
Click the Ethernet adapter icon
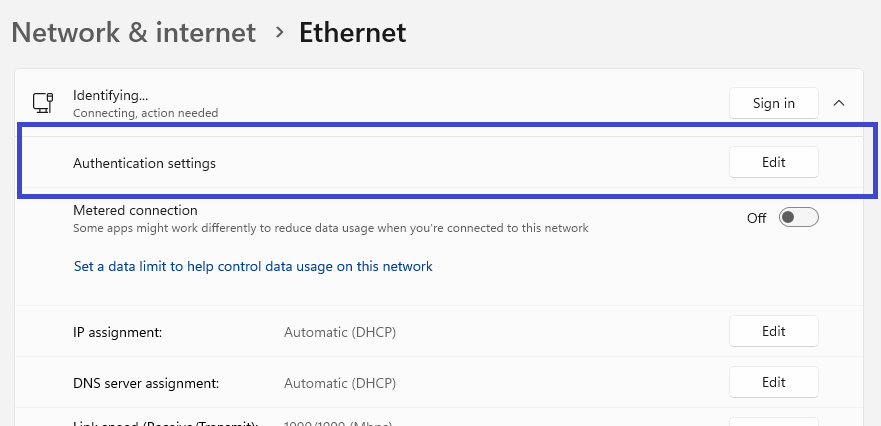click(x=42, y=103)
